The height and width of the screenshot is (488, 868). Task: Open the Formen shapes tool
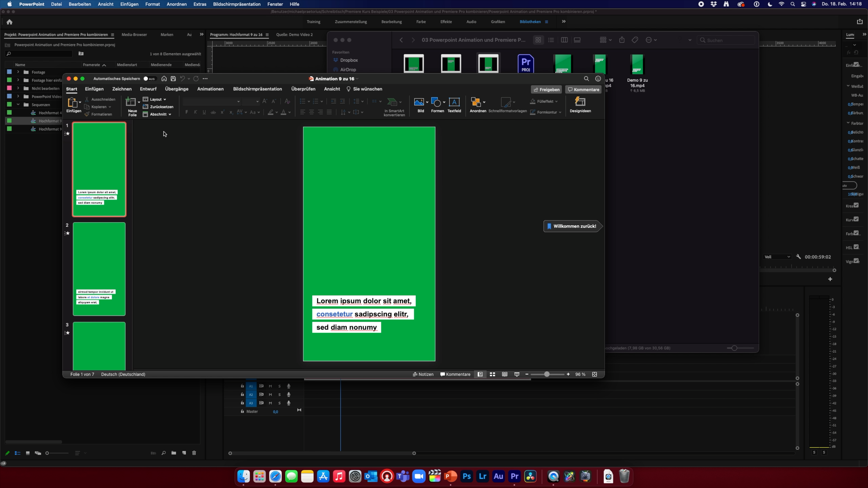436,102
